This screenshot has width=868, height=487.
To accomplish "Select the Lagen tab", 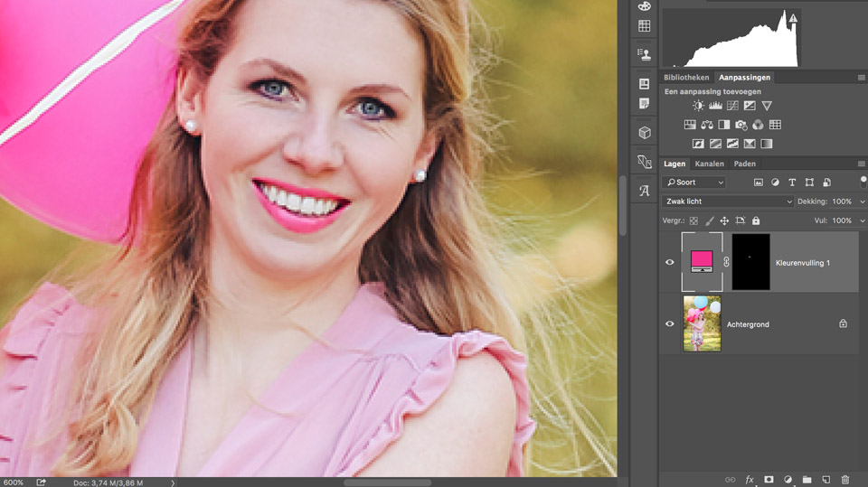I will (675, 164).
